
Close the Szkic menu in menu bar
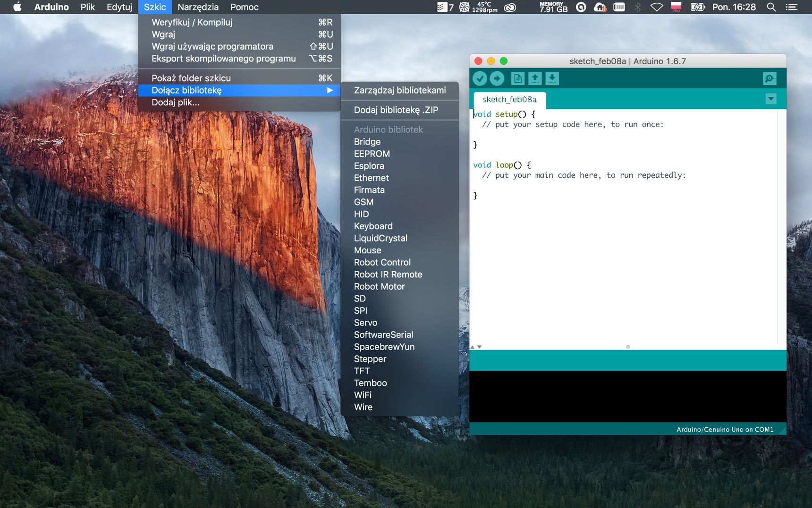click(155, 7)
